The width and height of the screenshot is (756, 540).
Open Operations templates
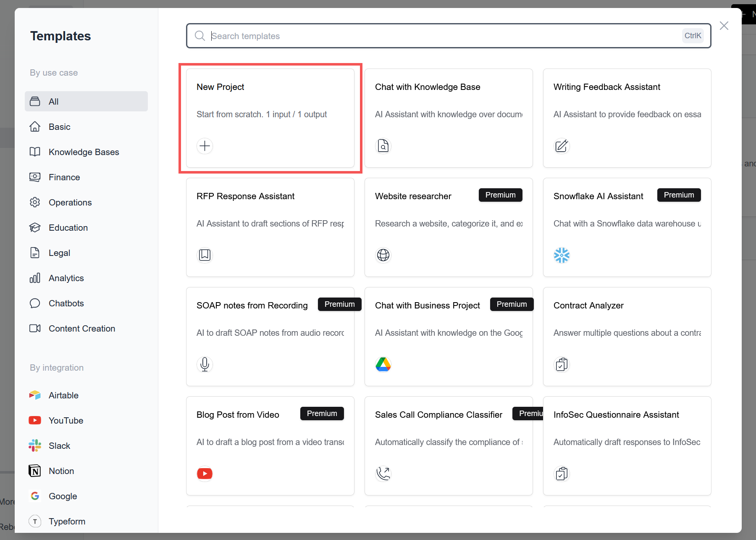pos(86,202)
